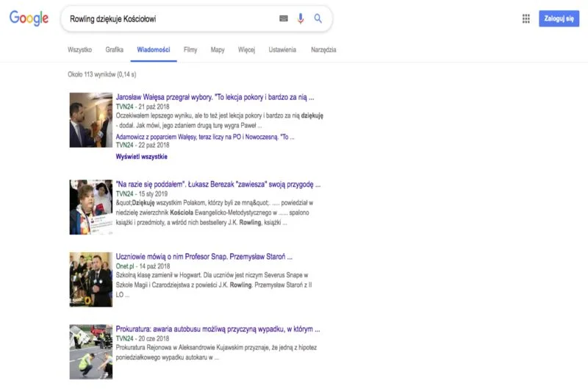Image resolution: width=588 pixels, height=392 pixels.
Task: Click thumbnail of Łukasz Berezak article
Action: point(90,207)
